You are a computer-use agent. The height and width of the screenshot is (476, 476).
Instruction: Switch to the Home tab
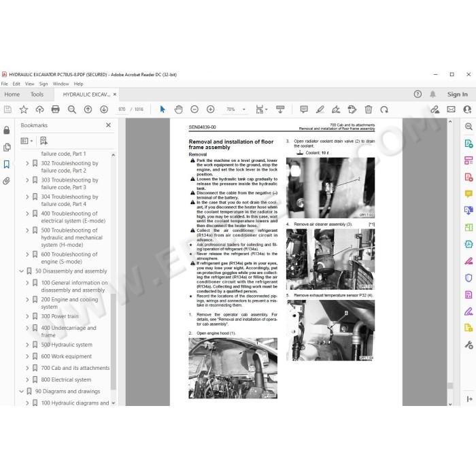12,95
